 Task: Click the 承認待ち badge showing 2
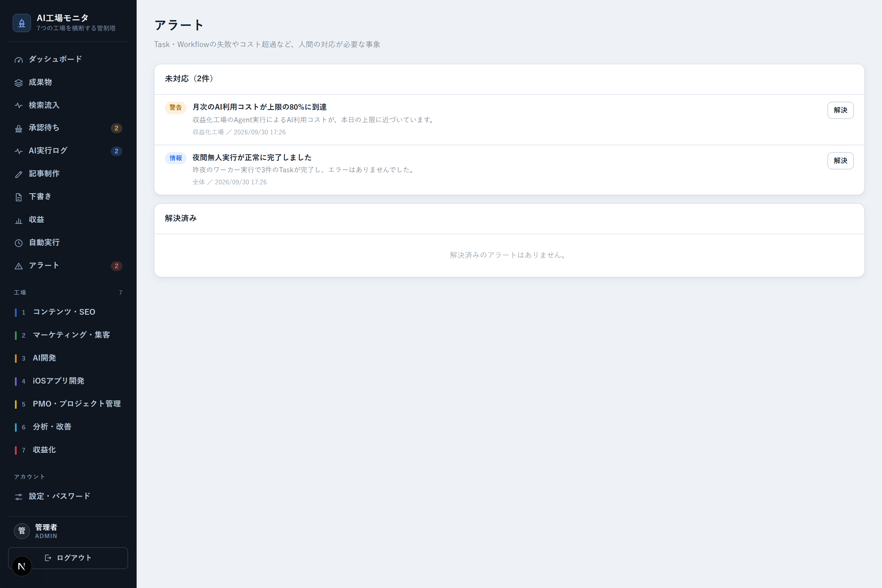coord(116,128)
